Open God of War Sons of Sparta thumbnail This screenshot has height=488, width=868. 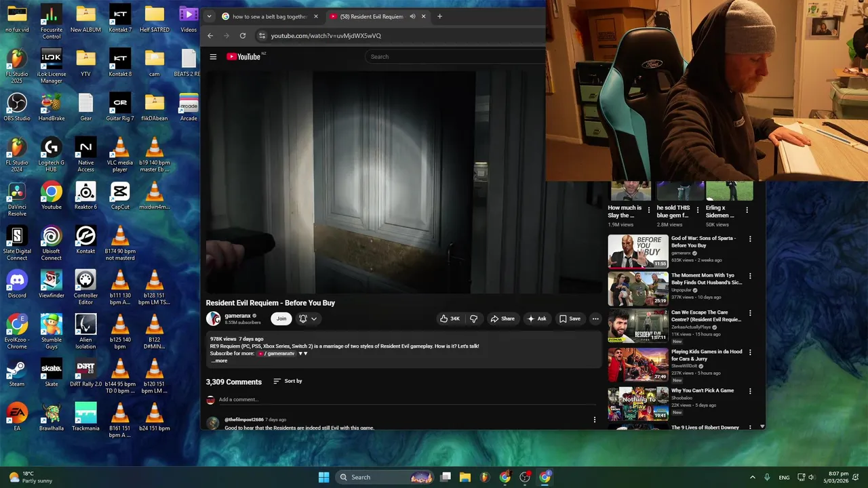click(x=637, y=251)
